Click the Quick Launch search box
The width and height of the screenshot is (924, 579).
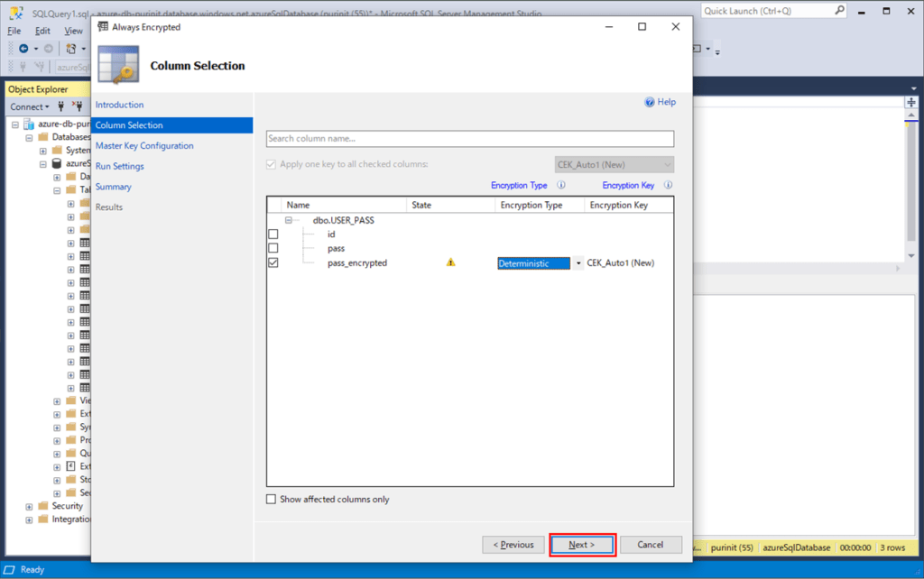point(774,11)
